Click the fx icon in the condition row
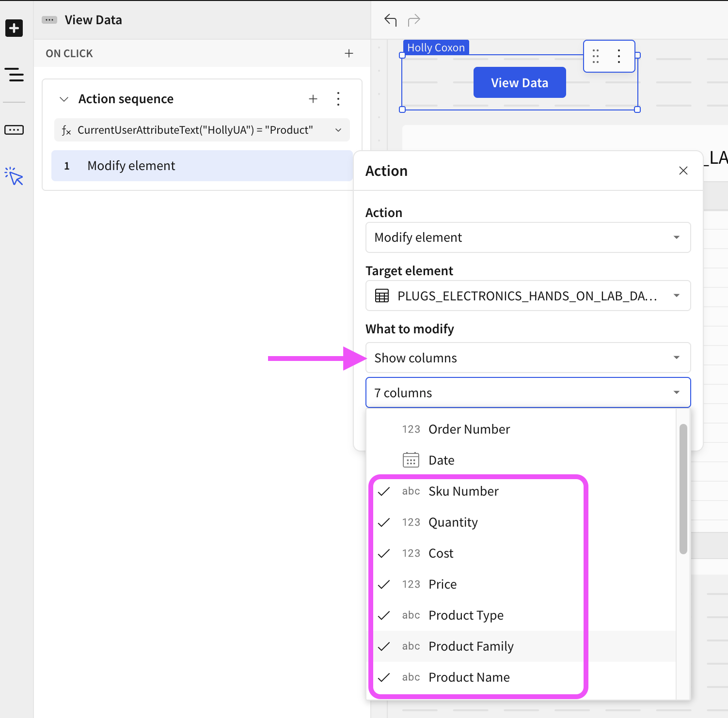Viewport: 728px width, 718px height. tap(66, 130)
